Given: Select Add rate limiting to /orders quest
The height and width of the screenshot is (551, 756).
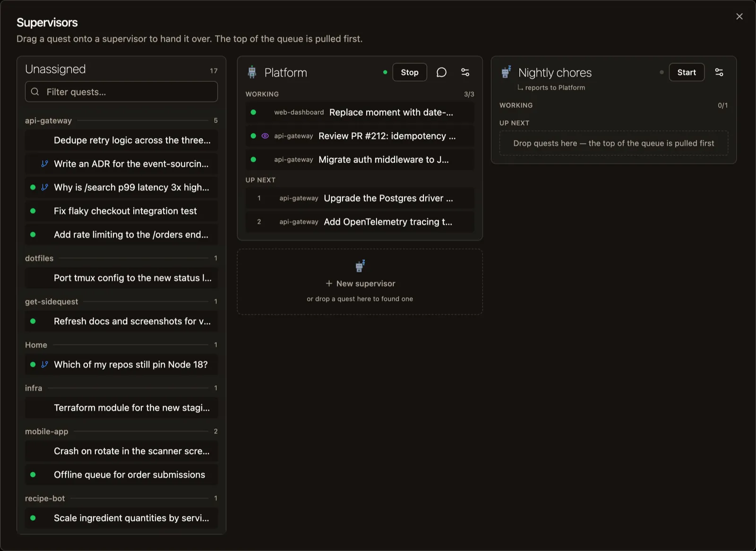Looking at the screenshot, I should click(121, 235).
